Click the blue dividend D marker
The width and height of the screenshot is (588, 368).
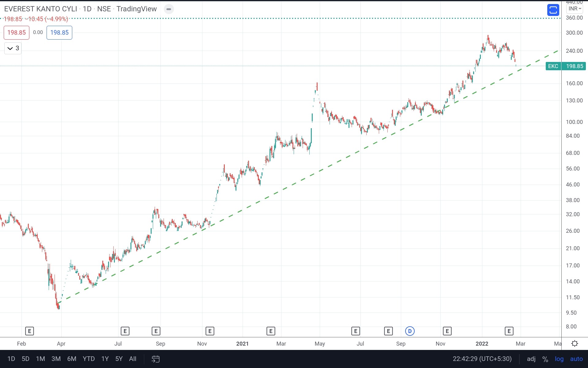(410, 331)
